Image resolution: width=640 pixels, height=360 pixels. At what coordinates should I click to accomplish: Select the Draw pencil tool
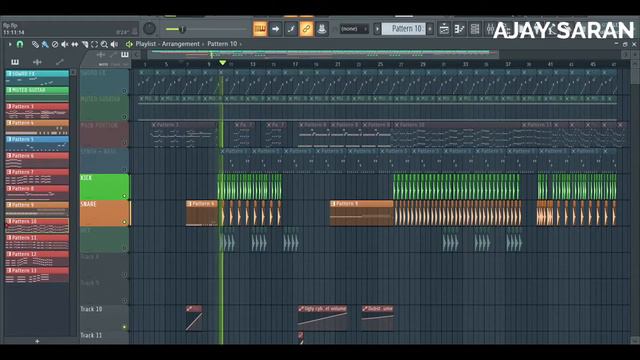35,44
